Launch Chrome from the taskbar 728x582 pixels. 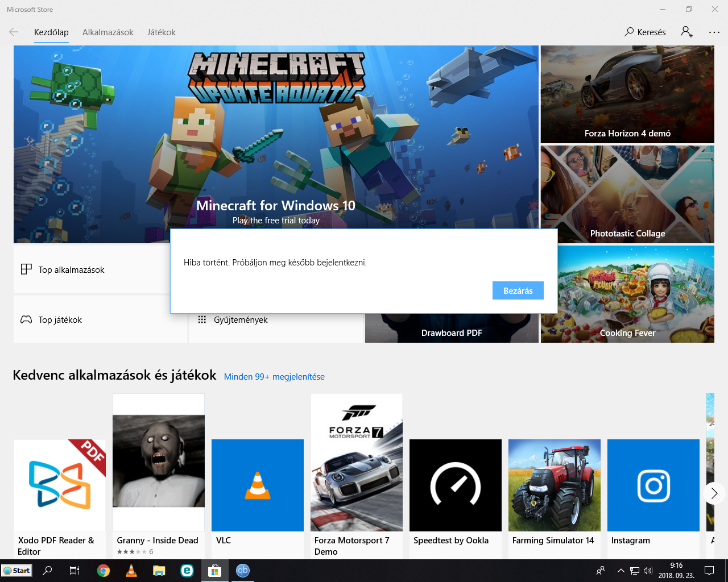[103, 571]
